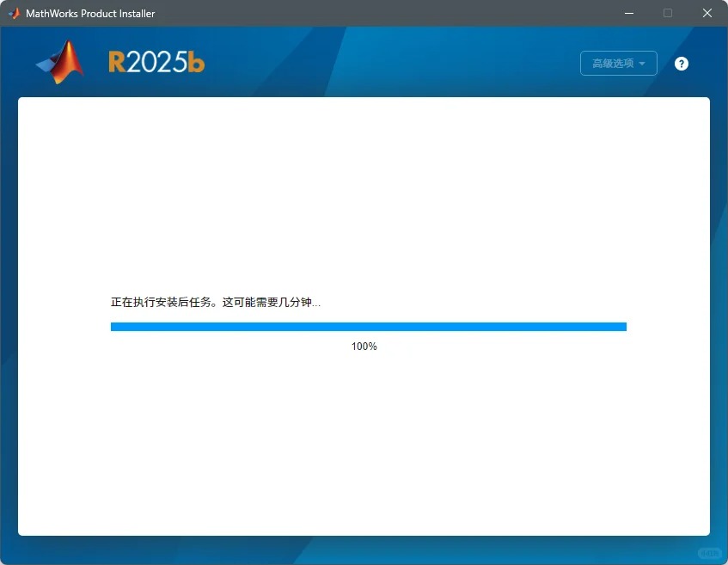728x565 pixels.
Task: Expand the Advanced Options menu from the header
Action: pos(618,63)
